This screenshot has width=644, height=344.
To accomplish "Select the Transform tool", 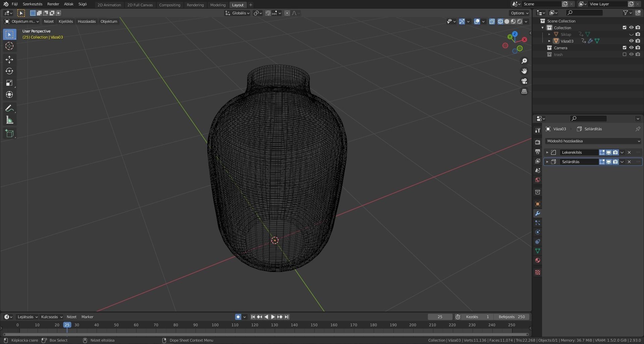I will click(9, 95).
